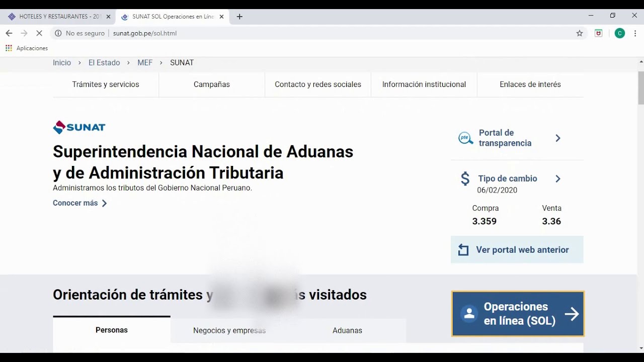Close the SUNAT SOL Operaciones tab

tap(221, 17)
